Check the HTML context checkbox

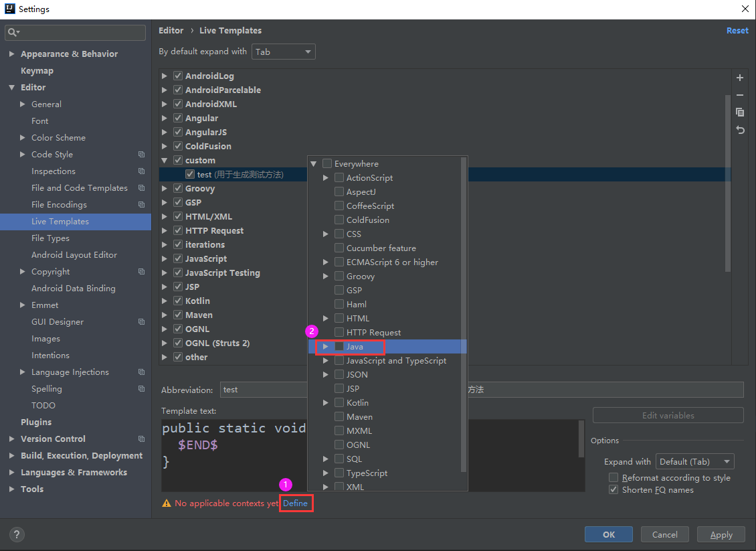339,319
